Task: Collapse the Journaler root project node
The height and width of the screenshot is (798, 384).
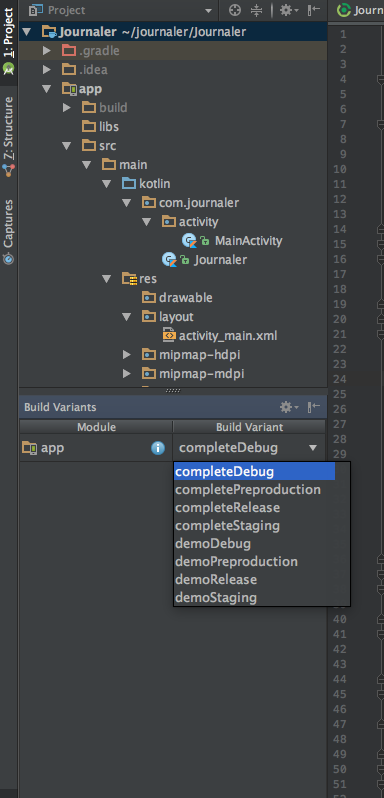Action: pyautogui.click(x=27, y=32)
